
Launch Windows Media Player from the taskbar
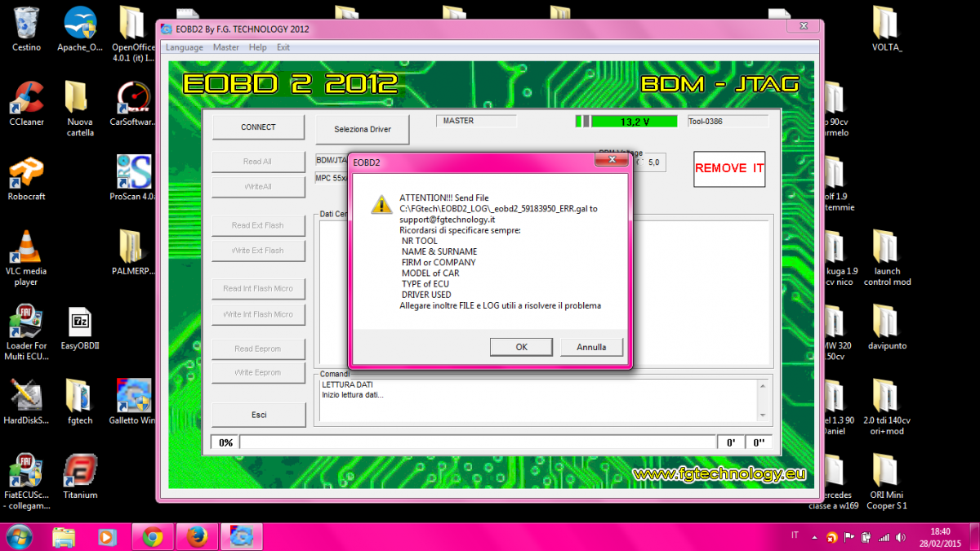[107, 536]
